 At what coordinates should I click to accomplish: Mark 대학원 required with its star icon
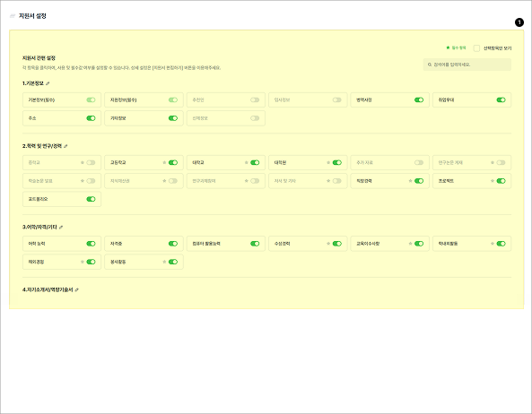pyautogui.click(x=328, y=162)
